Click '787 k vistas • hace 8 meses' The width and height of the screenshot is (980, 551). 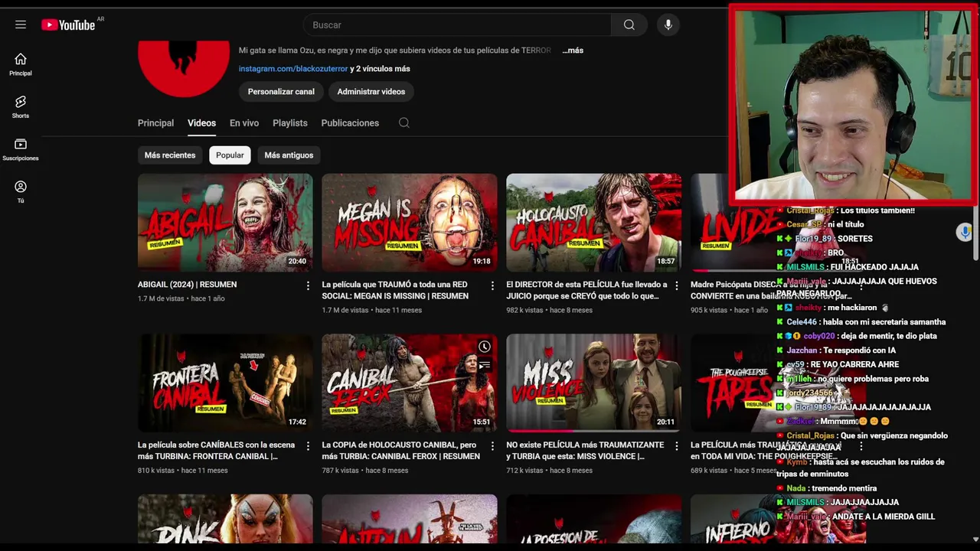click(364, 470)
